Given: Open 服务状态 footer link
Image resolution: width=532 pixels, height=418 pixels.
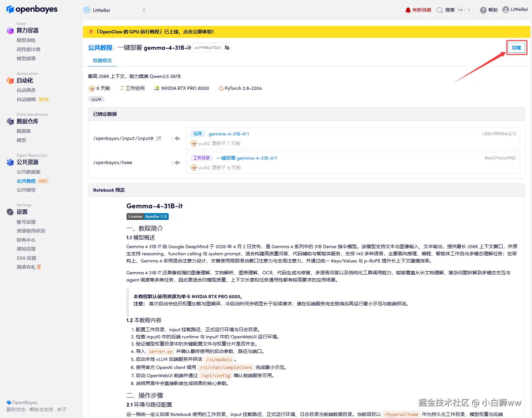Looking at the screenshot, I should (x=16, y=409).
